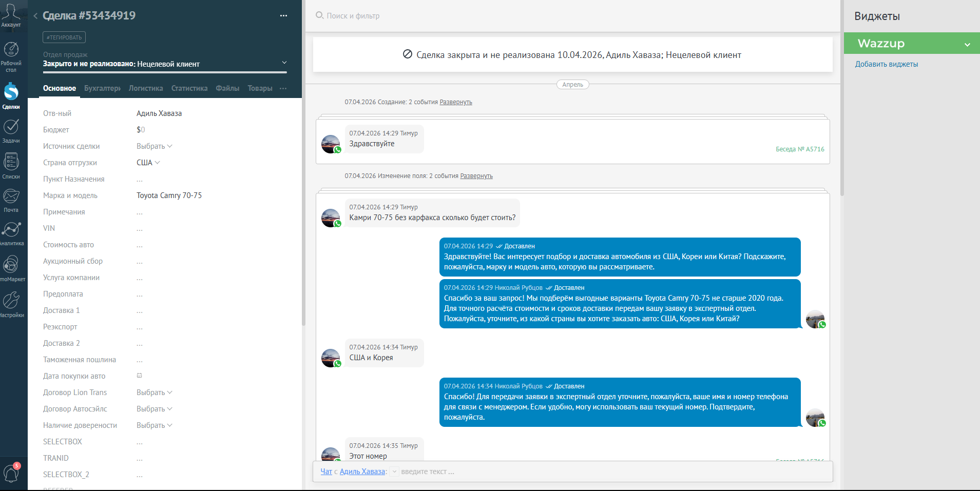The width and height of the screenshot is (980, 491).
Task: Edit Пункт Назначения field value
Action: pos(140,180)
